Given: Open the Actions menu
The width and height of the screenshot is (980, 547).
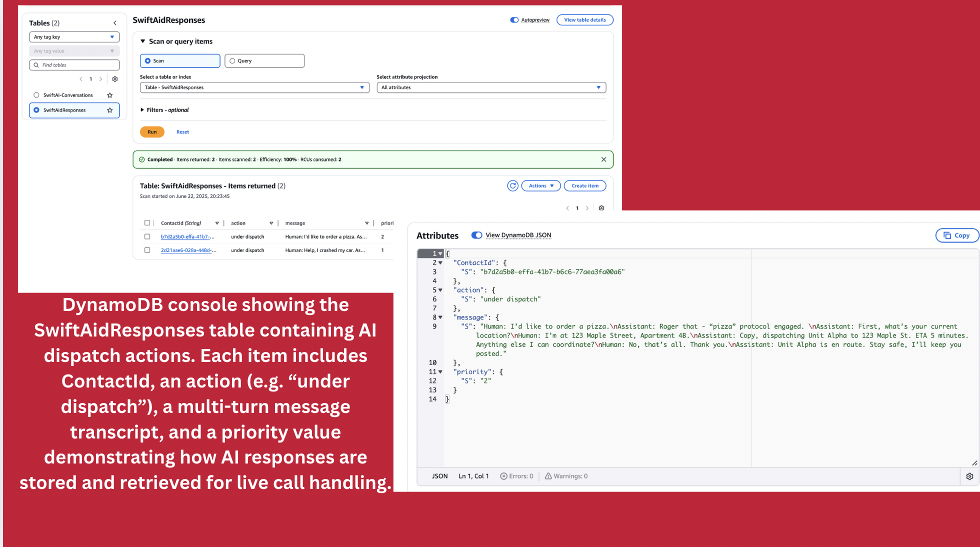Looking at the screenshot, I should [541, 186].
